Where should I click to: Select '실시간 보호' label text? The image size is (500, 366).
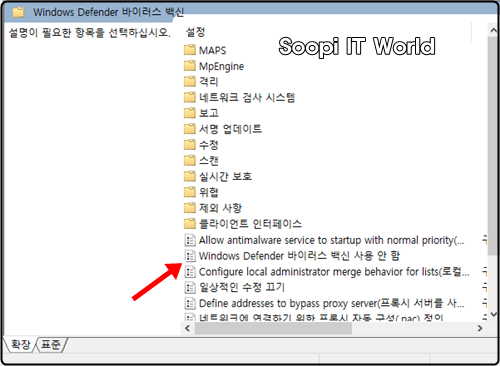(x=225, y=176)
